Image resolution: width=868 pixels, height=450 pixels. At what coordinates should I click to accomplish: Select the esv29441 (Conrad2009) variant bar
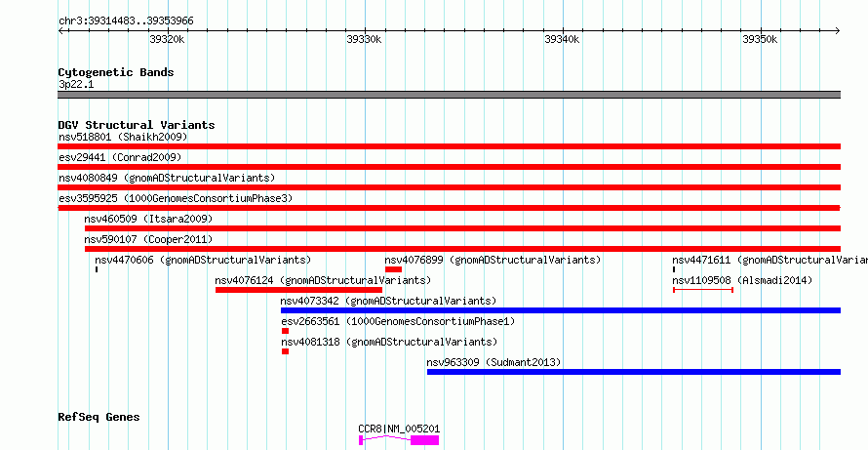click(x=449, y=167)
